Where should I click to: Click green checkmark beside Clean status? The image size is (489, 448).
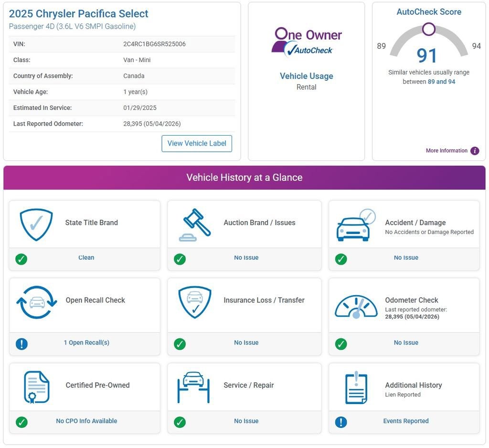pos(21,259)
